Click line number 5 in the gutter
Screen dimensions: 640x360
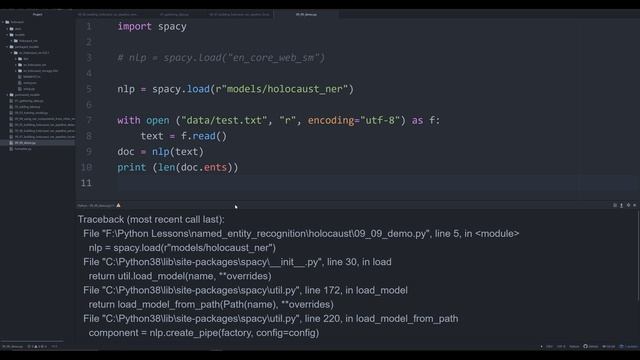pos(89,89)
